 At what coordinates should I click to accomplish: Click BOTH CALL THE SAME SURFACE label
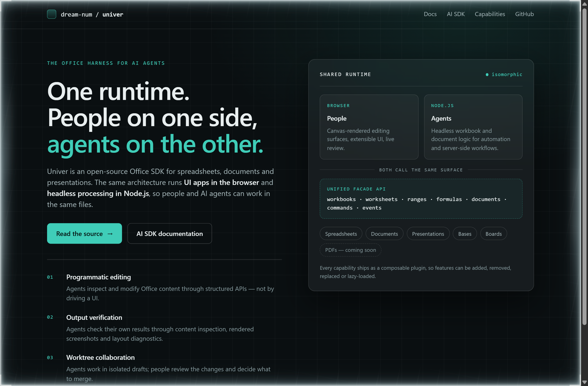(x=421, y=170)
